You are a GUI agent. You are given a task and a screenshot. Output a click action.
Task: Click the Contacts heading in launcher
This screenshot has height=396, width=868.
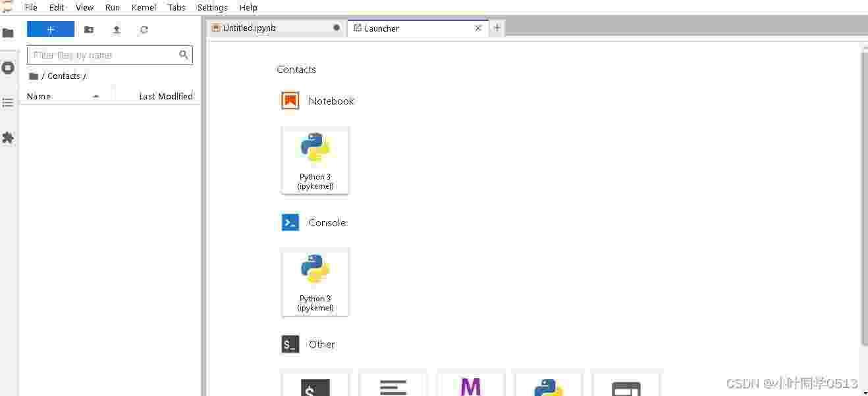[296, 70]
